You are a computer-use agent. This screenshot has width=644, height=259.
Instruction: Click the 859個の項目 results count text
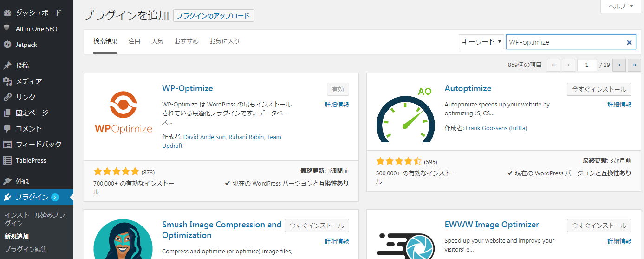click(x=525, y=65)
